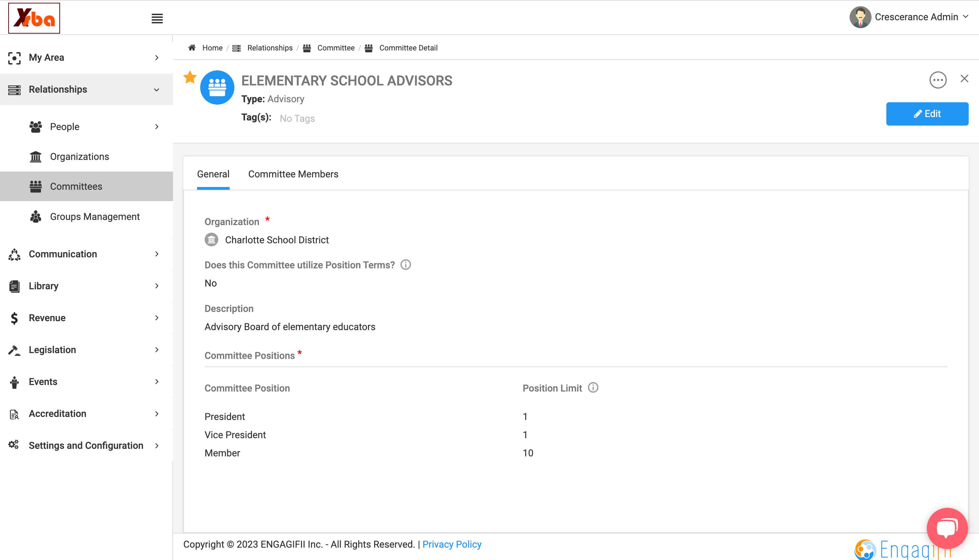Image resolution: width=979 pixels, height=560 pixels.
Task: Expand the Library menu chevron
Action: pyautogui.click(x=157, y=286)
